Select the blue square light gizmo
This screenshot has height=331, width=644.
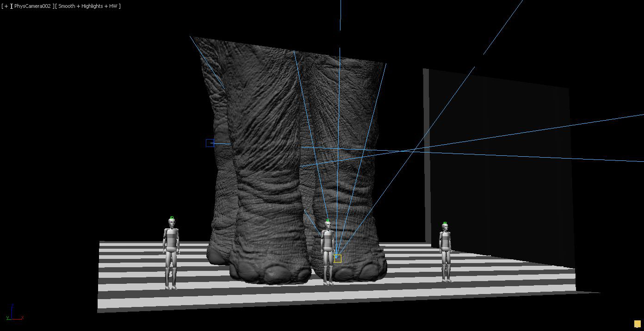[210, 143]
